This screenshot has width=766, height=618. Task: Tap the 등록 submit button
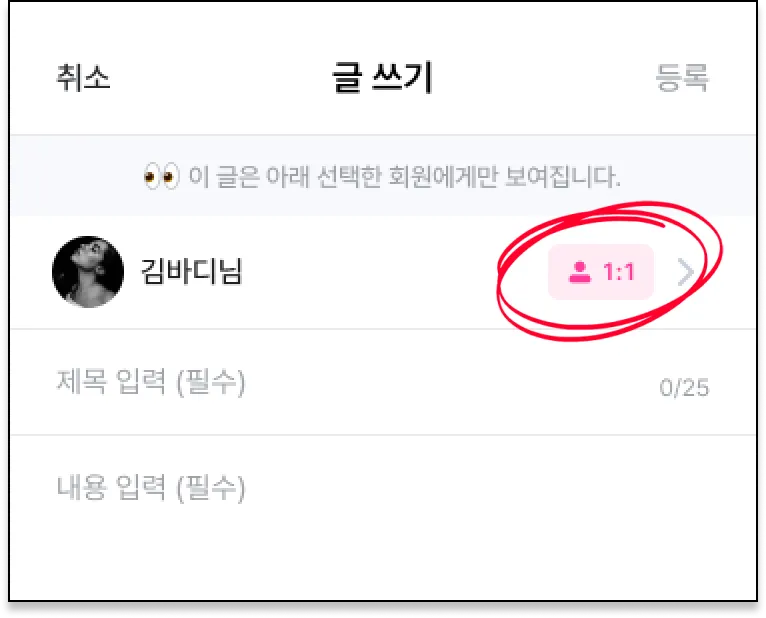point(681,77)
